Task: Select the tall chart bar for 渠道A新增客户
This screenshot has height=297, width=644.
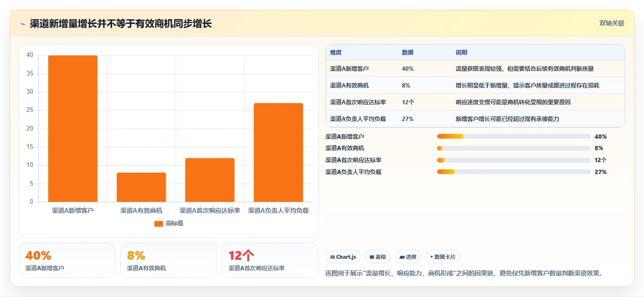Action: click(73, 129)
